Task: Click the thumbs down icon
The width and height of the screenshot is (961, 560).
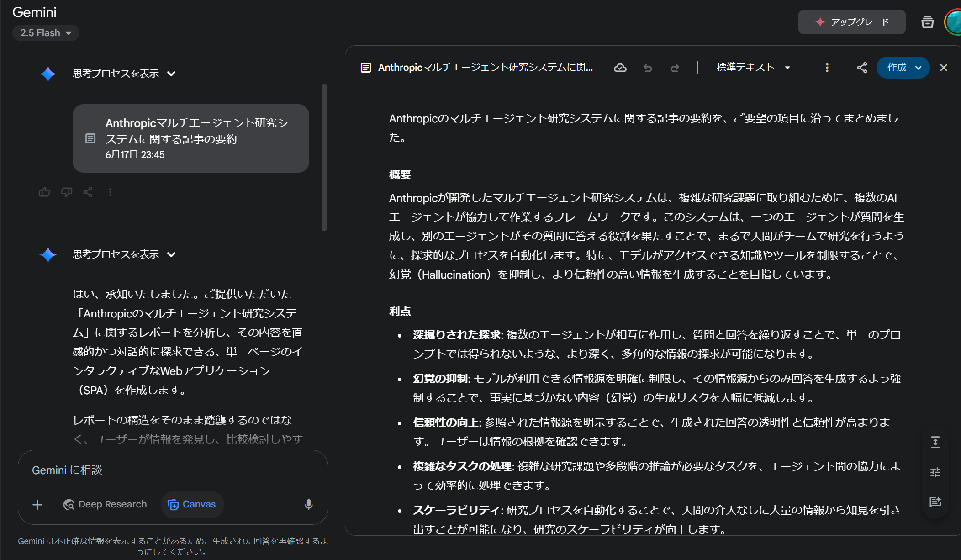Action: 66,192
